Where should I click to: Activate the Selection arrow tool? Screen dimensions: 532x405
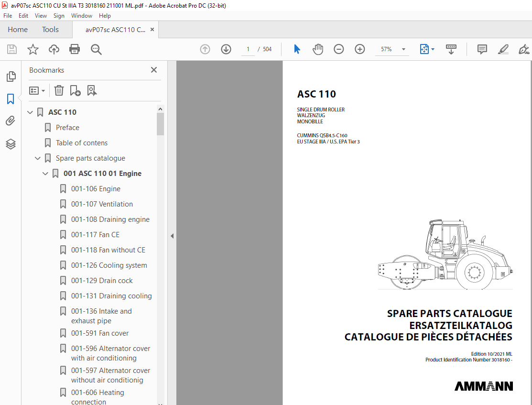pyautogui.click(x=297, y=49)
